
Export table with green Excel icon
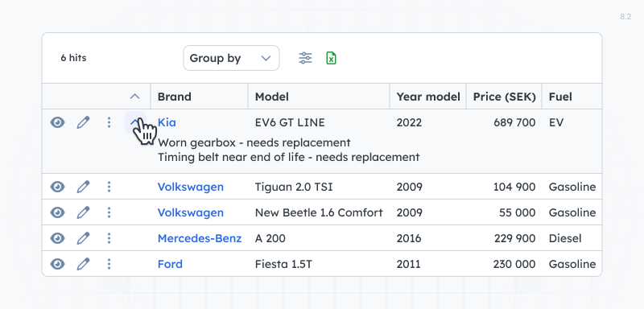point(331,58)
